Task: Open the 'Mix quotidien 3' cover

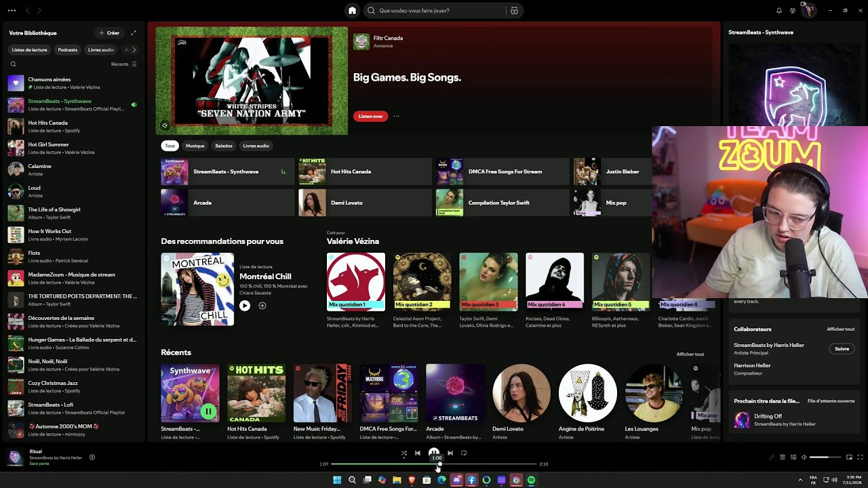Action: point(488,282)
